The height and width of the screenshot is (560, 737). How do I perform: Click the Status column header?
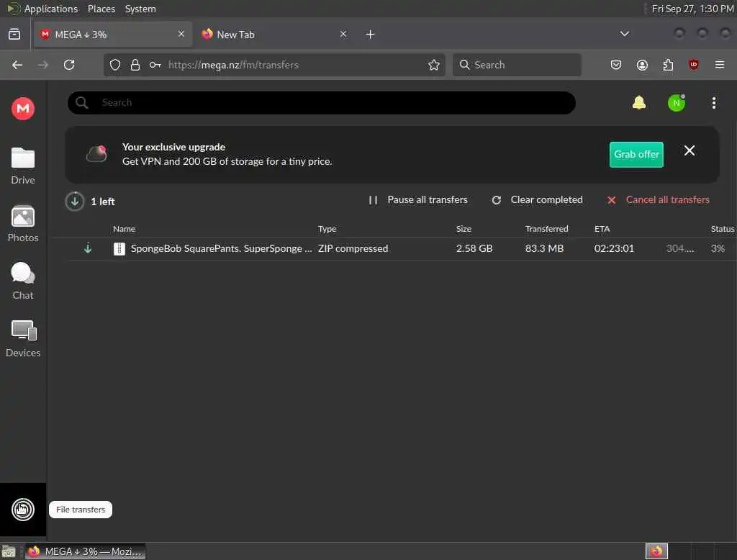[723, 229]
